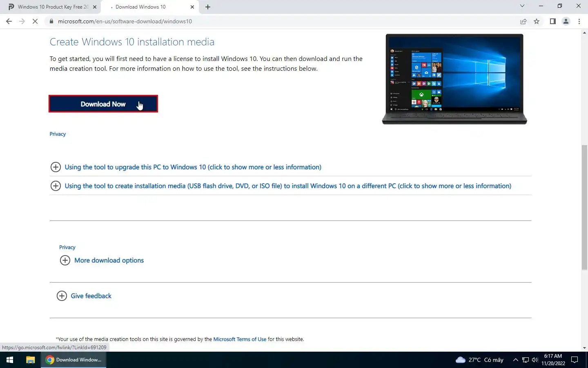588x368 pixels.
Task: Click the page vertical scrollbar thumb
Action: (584, 207)
